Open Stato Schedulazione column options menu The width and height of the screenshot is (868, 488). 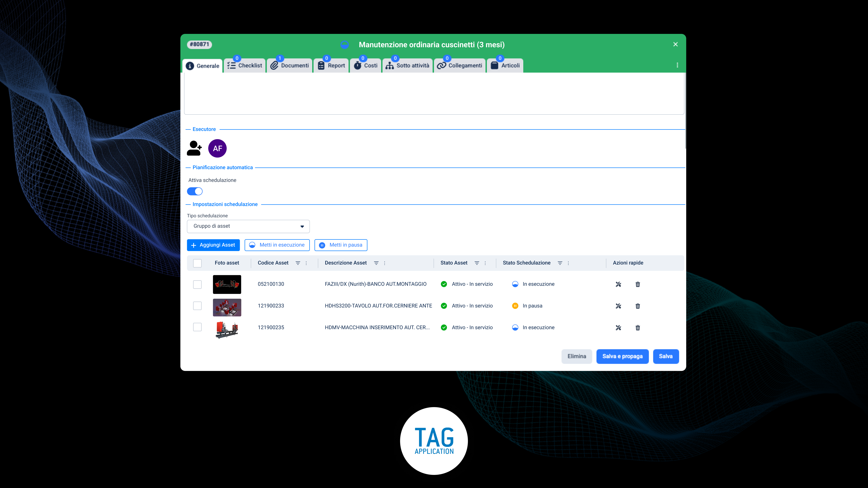568,263
